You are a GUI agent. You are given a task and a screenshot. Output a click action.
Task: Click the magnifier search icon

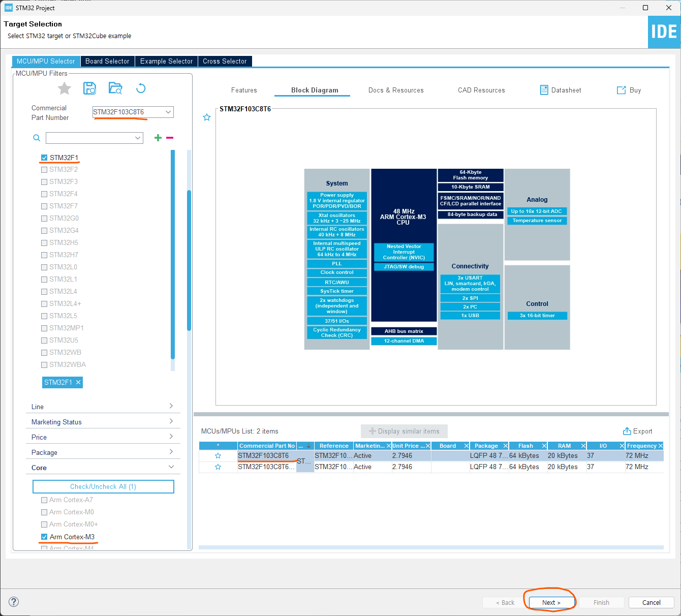click(37, 138)
